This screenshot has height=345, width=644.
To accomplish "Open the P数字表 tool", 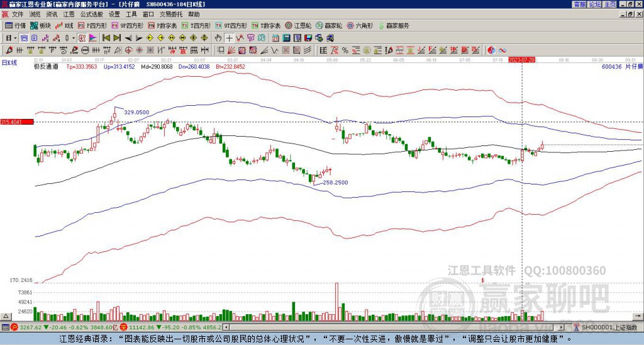I will [x=162, y=25].
